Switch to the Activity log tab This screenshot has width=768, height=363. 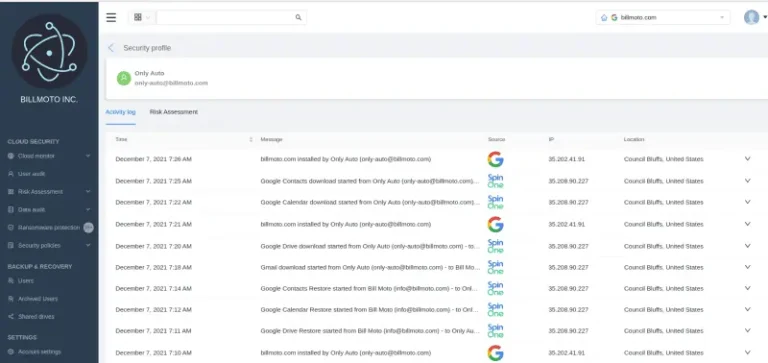tap(120, 112)
